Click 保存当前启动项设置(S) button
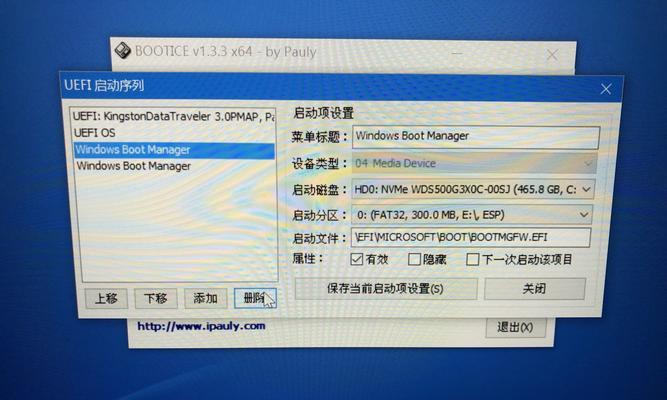 tap(385, 289)
